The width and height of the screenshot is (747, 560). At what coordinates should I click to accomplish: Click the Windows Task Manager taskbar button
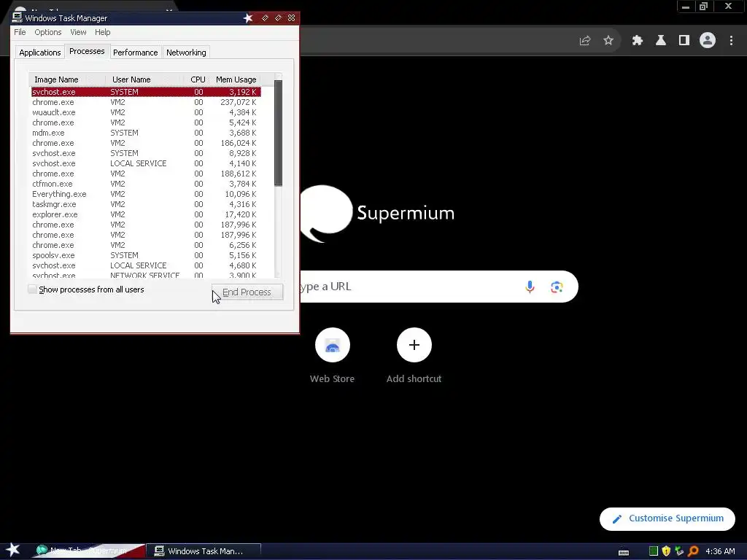pyautogui.click(x=204, y=551)
